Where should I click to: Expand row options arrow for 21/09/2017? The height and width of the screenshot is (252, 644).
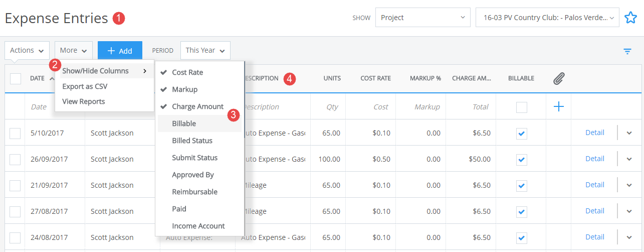tap(629, 185)
